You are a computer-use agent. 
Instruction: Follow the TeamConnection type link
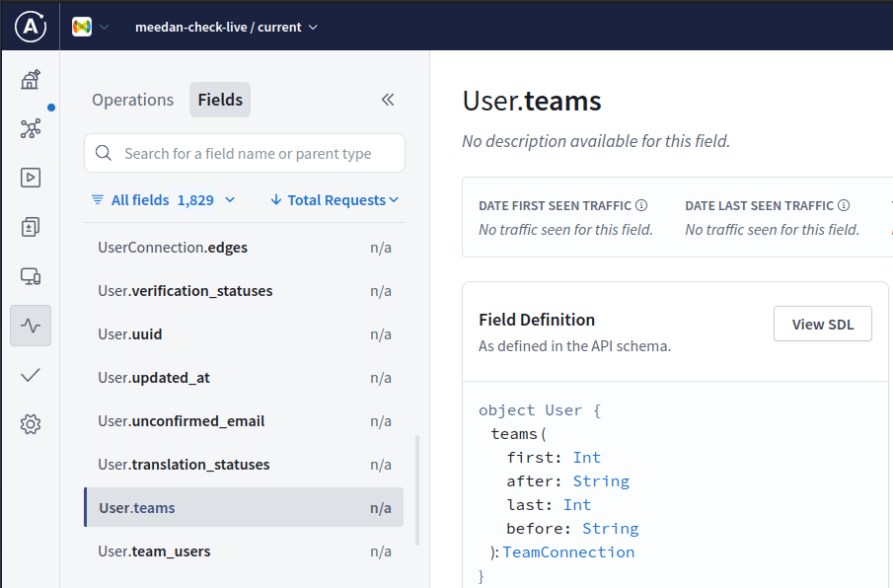pyautogui.click(x=568, y=552)
